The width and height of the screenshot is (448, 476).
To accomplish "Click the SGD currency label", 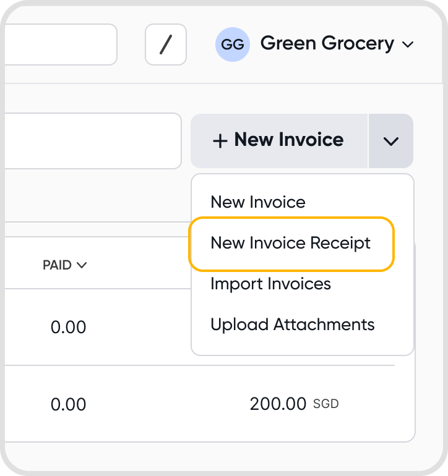I will point(325,405).
